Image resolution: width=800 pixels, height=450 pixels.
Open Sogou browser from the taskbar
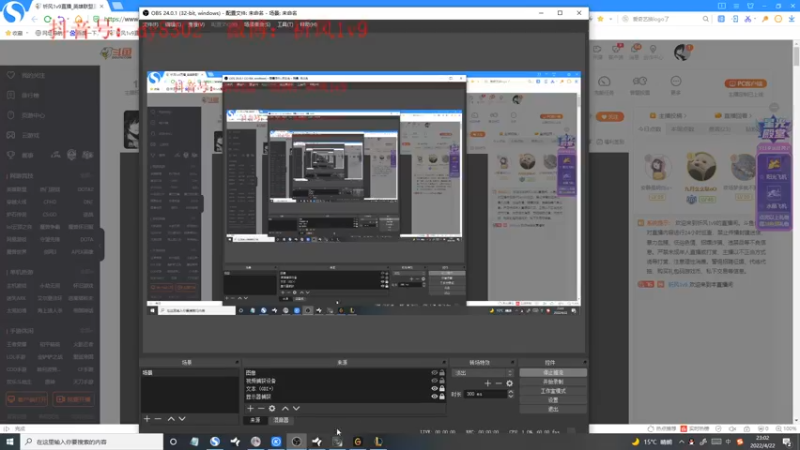pyautogui.click(x=215, y=441)
